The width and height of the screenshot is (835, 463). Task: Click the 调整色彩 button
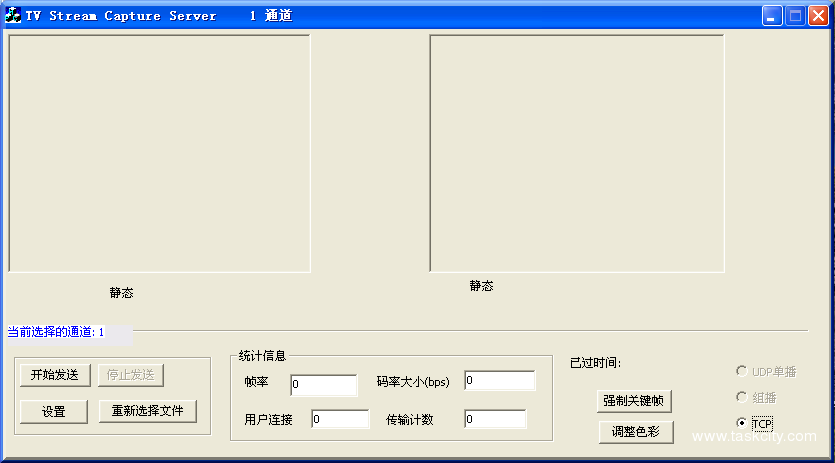click(636, 432)
